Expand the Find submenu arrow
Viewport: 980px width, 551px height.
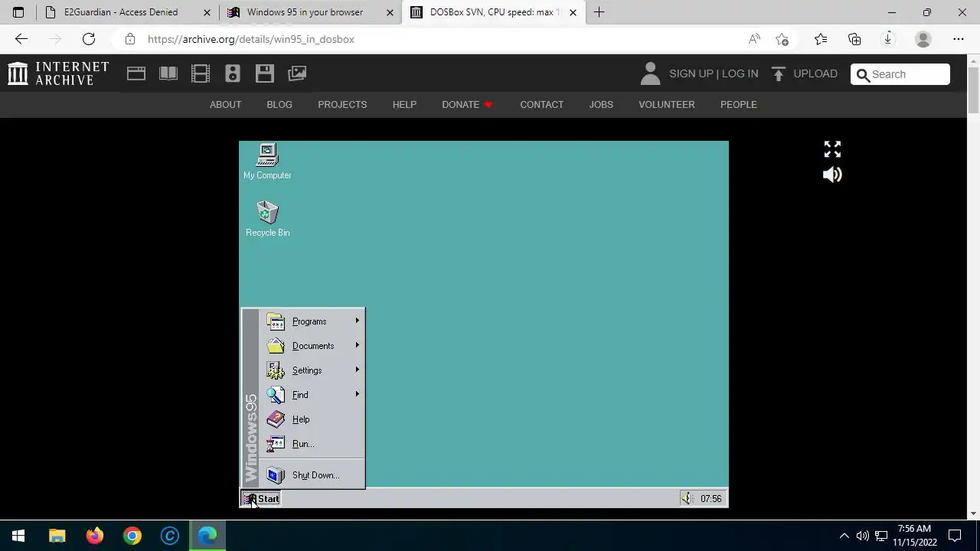click(357, 394)
